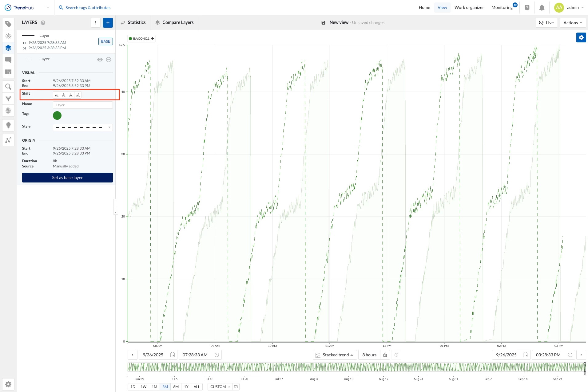Open the Statistics tab

(x=133, y=23)
